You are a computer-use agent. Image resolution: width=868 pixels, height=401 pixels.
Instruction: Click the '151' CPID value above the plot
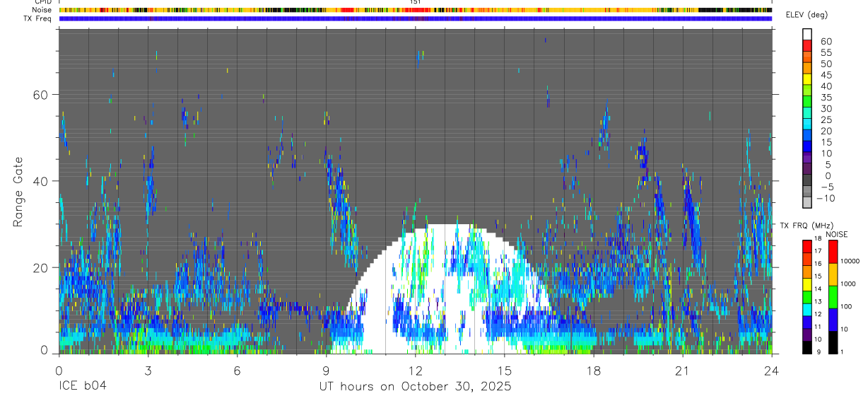pyautogui.click(x=416, y=2)
